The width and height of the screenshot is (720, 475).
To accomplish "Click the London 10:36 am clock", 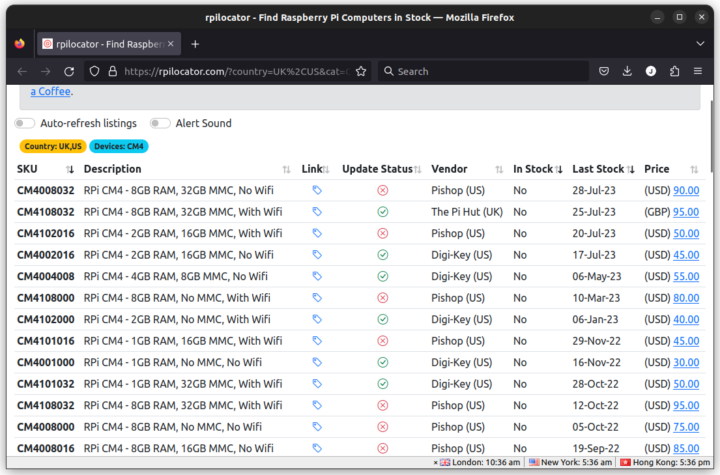I will [480, 462].
